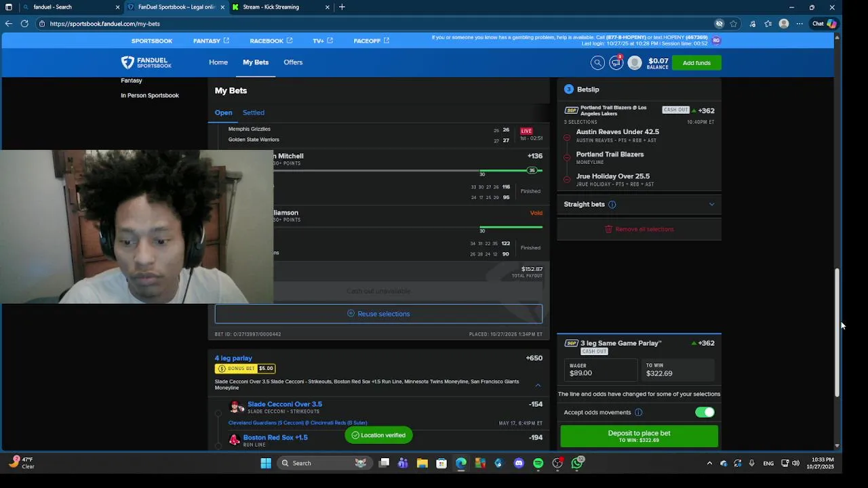This screenshot has height=488, width=868.
Task: Switch to the Settled bets tab
Action: pos(254,113)
